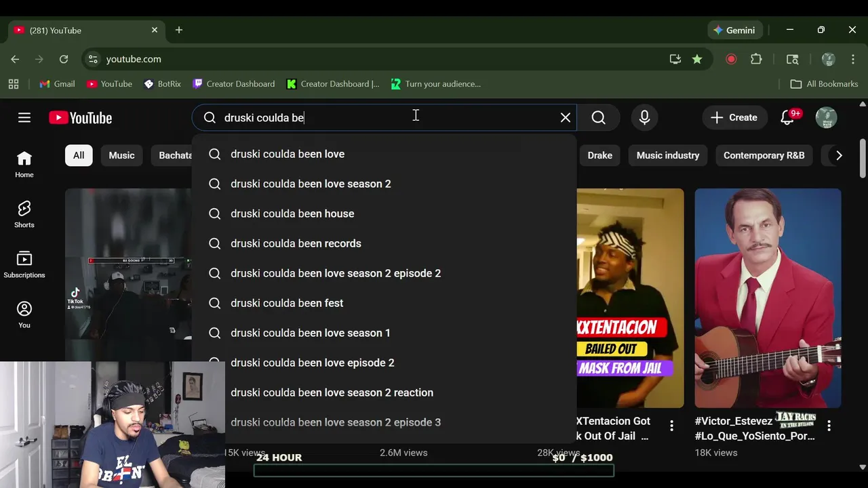
Task: Choose 'druski coulda been love episode 2'
Action: coord(384,363)
